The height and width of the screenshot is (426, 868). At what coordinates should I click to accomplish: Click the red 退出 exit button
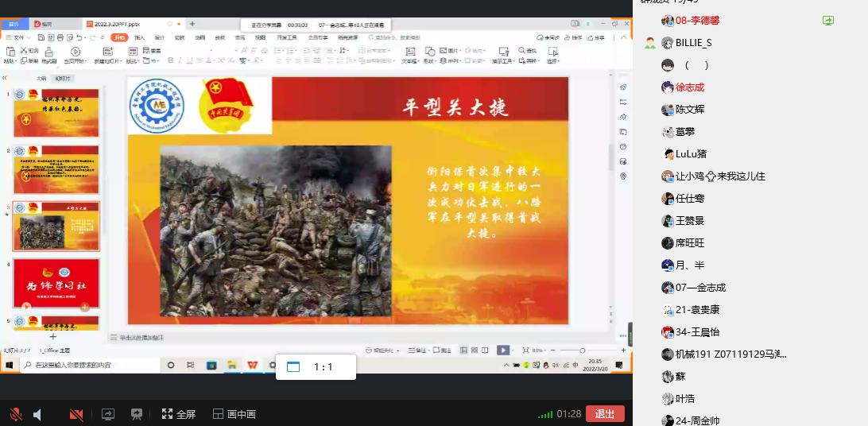click(x=604, y=414)
